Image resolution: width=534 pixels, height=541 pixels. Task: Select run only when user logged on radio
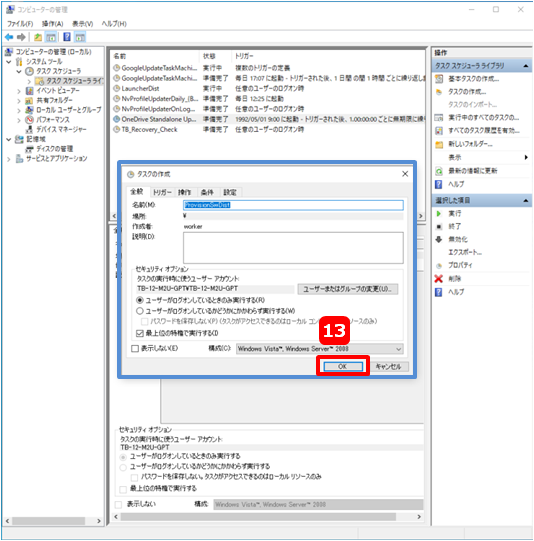click(140, 300)
